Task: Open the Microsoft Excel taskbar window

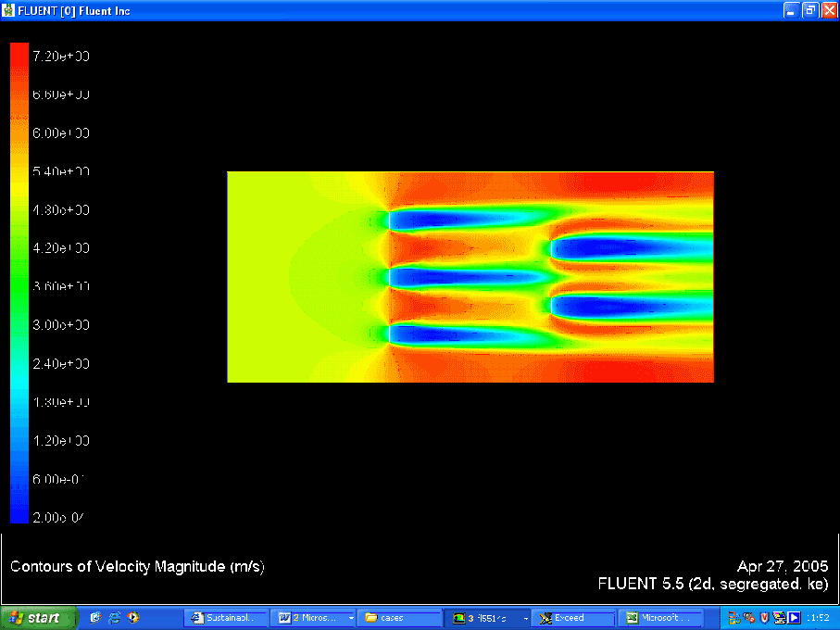Action: tap(660, 618)
